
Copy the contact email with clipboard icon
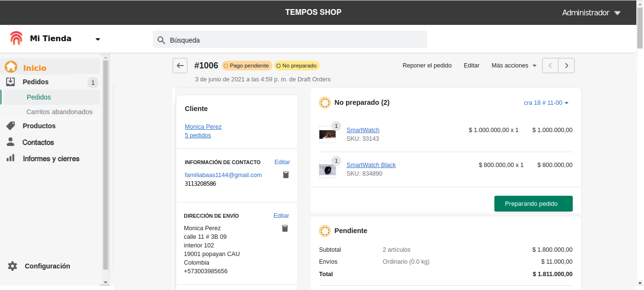286,175
